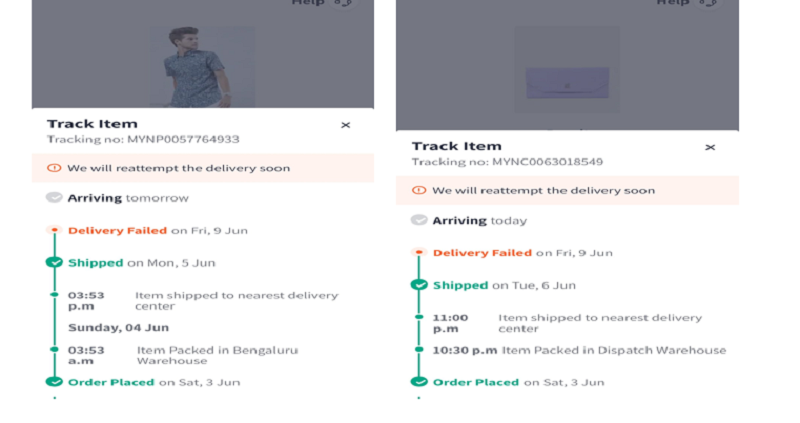Image resolution: width=800 pixels, height=423 pixels.
Task: Select the 03:53 p.m shipped timeline dot
Action: (x=54, y=294)
